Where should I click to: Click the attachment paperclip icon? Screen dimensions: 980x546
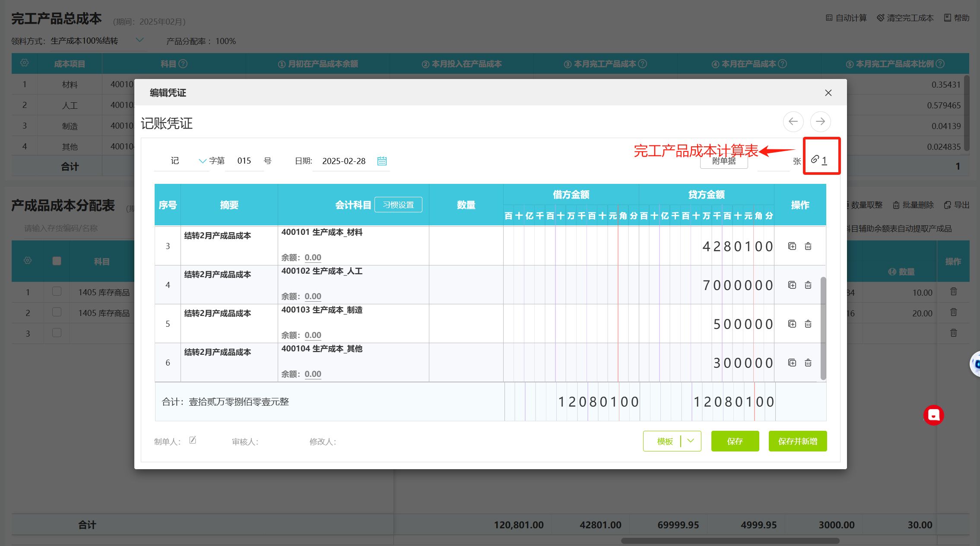point(815,159)
